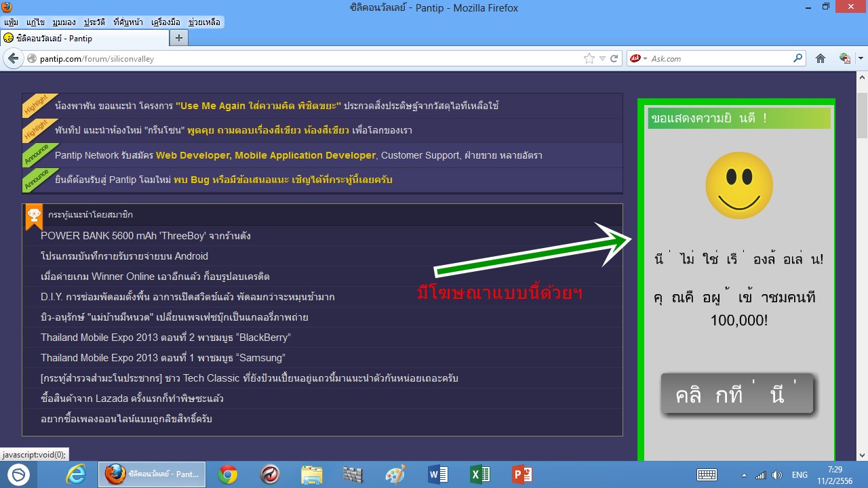Screen dimensions: 868x488
Task: Click the vertical scrollbar thumb
Action: pyautogui.click(x=862, y=114)
